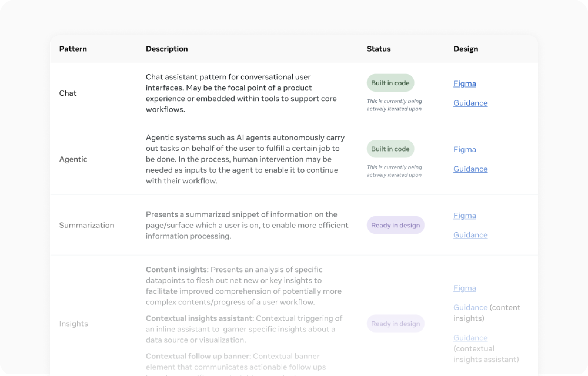
Task: Select the Summarization pattern name cell
Action: 86,225
